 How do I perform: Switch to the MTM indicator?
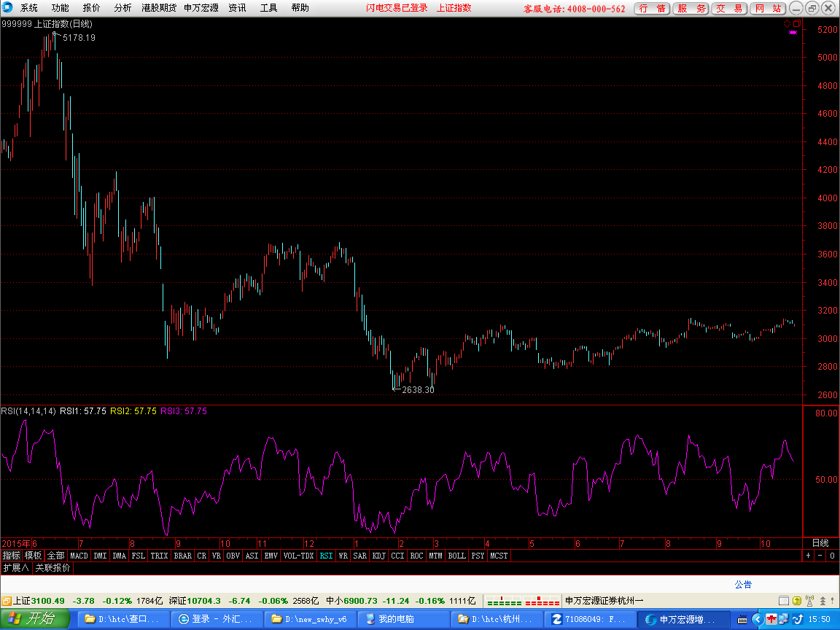click(x=435, y=556)
